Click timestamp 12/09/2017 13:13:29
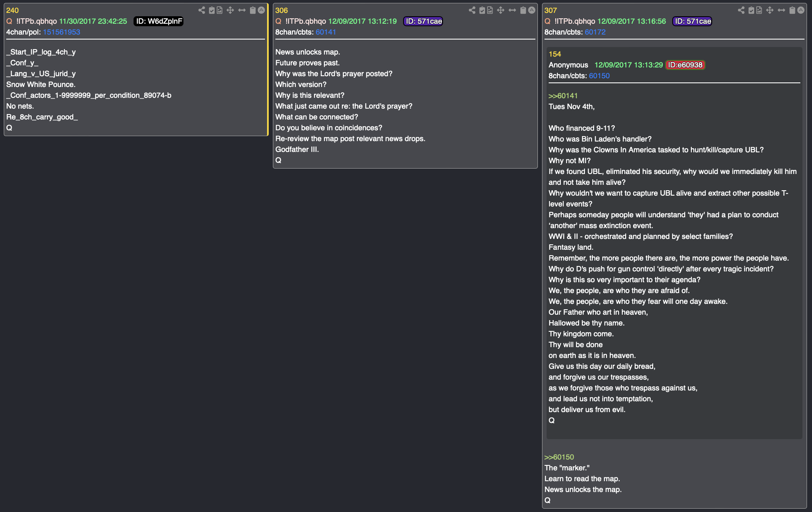Image resolution: width=812 pixels, height=512 pixels. [629, 65]
